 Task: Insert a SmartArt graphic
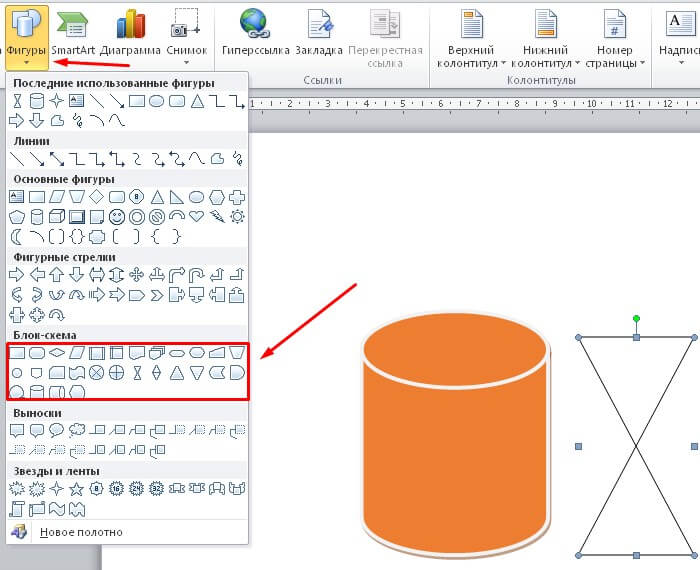pos(73,34)
